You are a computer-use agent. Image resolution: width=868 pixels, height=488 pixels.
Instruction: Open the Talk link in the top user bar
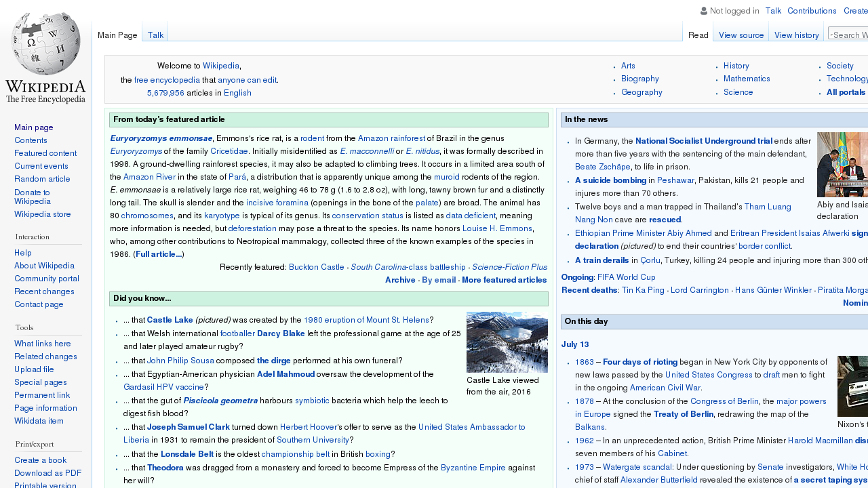click(x=773, y=11)
